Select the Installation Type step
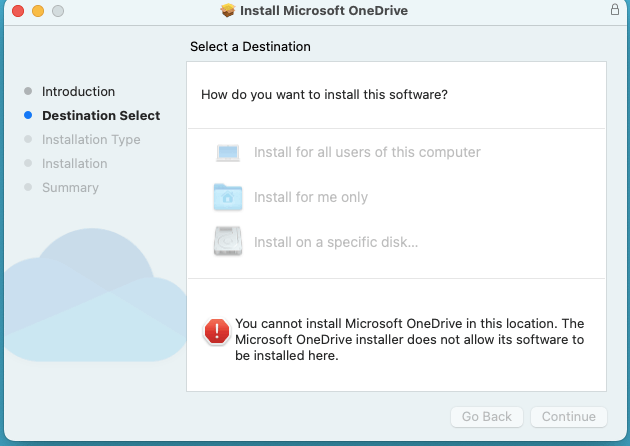This screenshot has width=630, height=446. tap(91, 140)
